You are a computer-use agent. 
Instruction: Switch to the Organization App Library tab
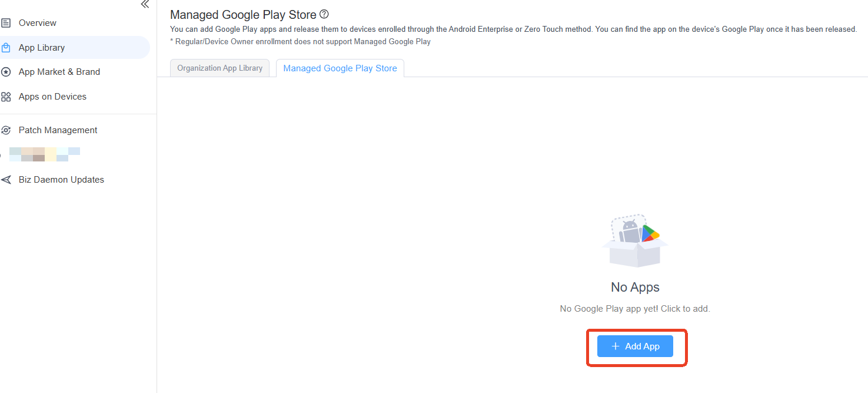pos(220,68)
